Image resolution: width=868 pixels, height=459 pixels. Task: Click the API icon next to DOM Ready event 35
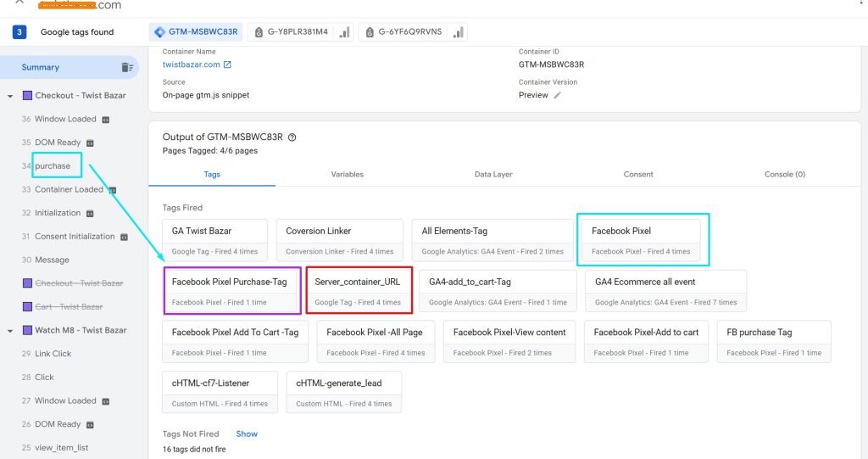click(90, 143)
